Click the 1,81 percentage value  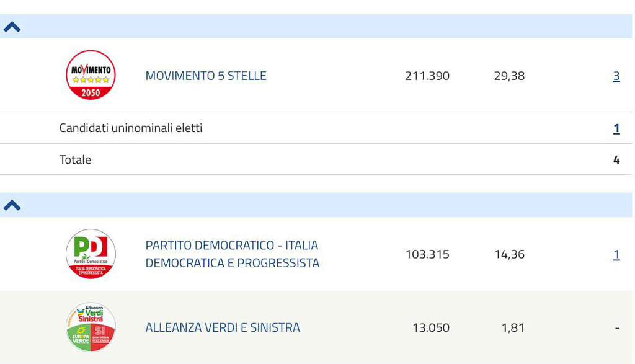(513, 327)
